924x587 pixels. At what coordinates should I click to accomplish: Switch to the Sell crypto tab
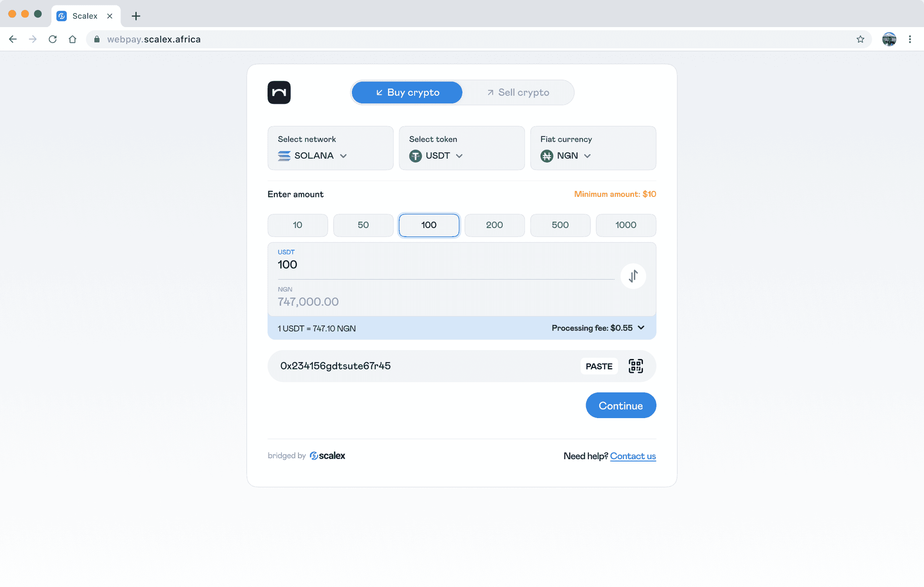pos(518,93)
